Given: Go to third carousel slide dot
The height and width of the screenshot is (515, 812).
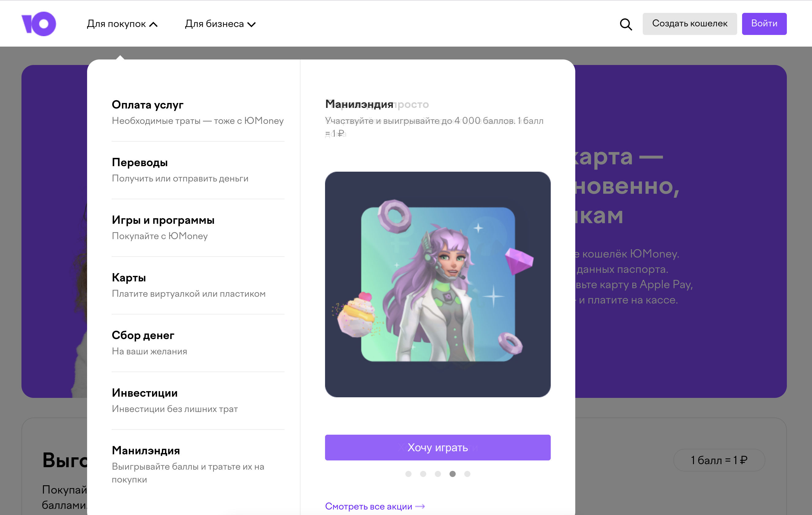Looking at the screenshot, I should click(x=438, y=474).
